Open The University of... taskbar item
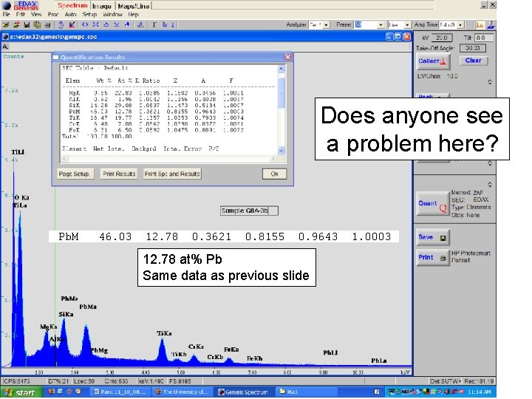Image resolution: width=532 pixels, height=399 pixels. point(183,392)
